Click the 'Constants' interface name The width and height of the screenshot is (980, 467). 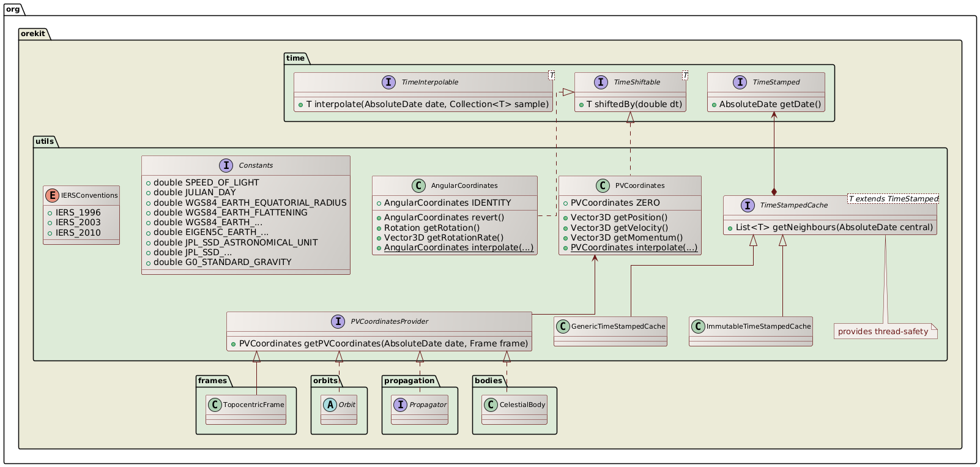[x=256, y=165]
